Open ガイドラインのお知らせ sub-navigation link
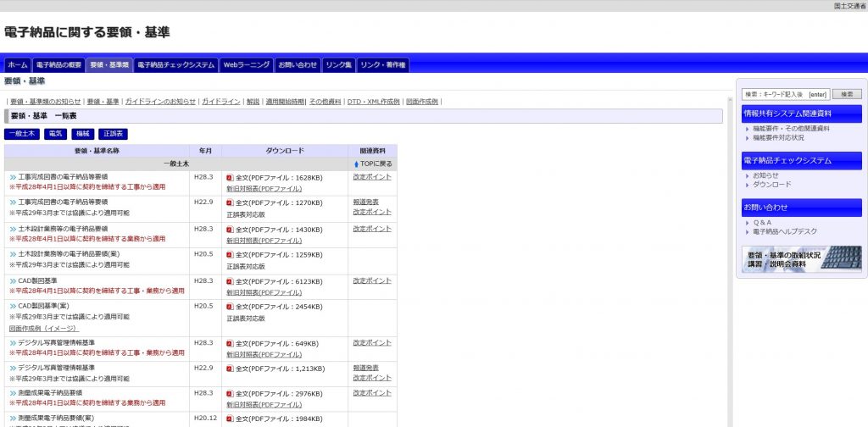Viewport: 868px width, 427px height. point(160,102)
